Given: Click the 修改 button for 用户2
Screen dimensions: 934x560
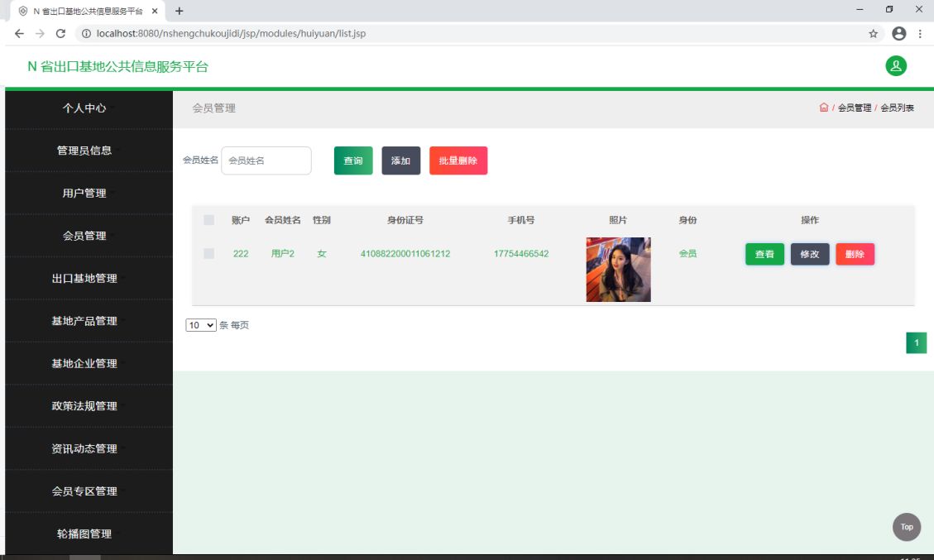Looking at the screenshot, I should [809, 254].
